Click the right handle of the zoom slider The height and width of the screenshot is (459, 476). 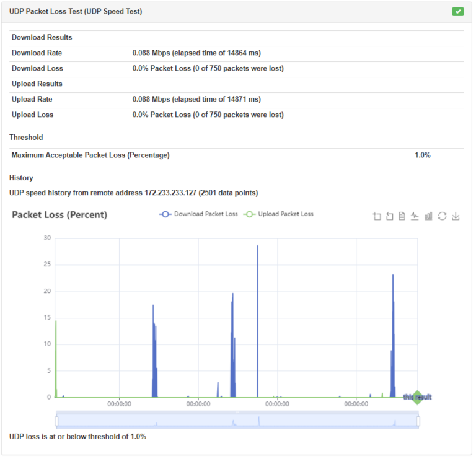[418, 421]
